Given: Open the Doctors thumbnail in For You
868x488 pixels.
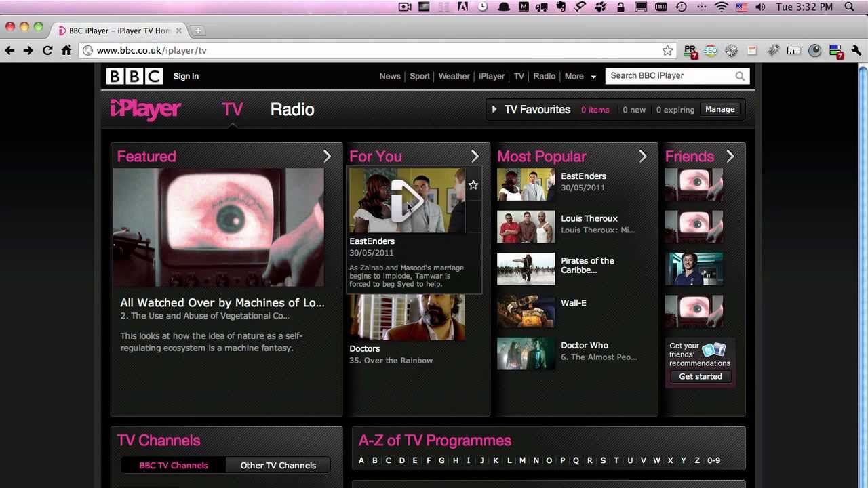Looking at the screenshot, I should pyautogui.click(x=407, y=317).
